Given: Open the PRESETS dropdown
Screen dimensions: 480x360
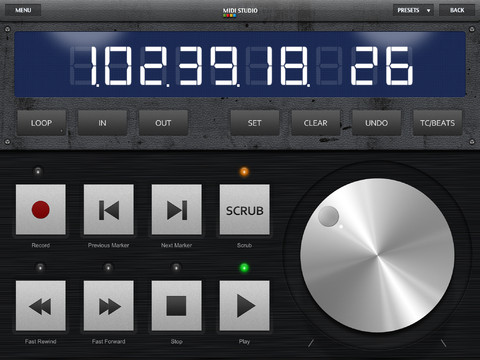Looking at the screenshot, I should (413, 10).
